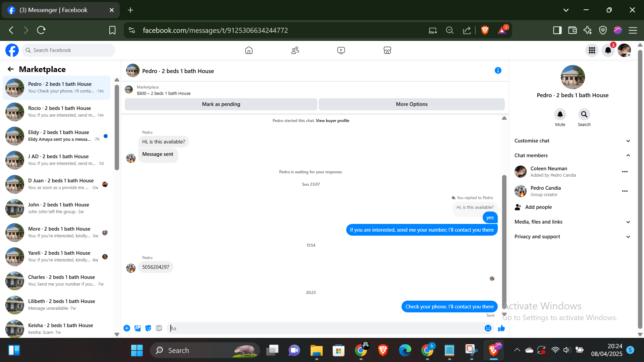
Task: Open options menu for Pedro Candia
Action: coord(625,191)
